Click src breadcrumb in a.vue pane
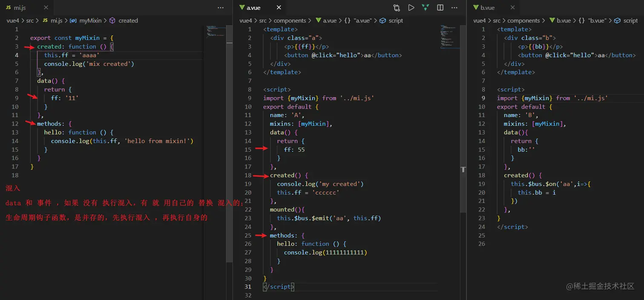 [x=263, y=20]
